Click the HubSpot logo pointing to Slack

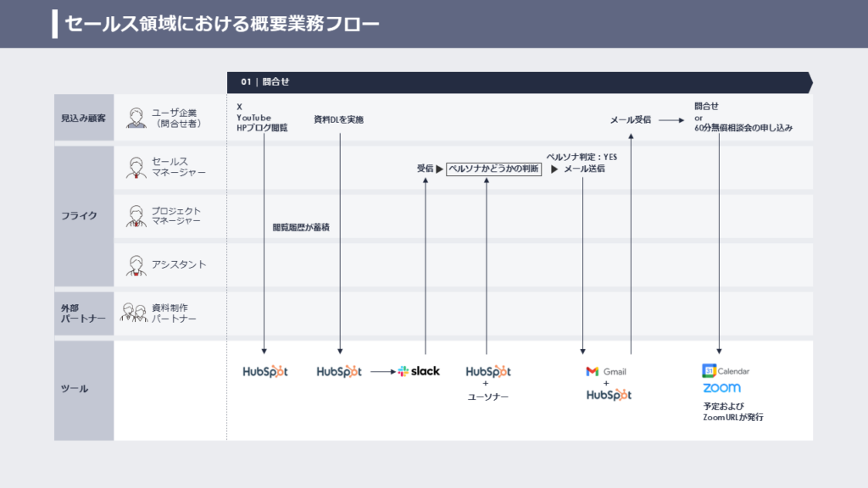(339, 371)
